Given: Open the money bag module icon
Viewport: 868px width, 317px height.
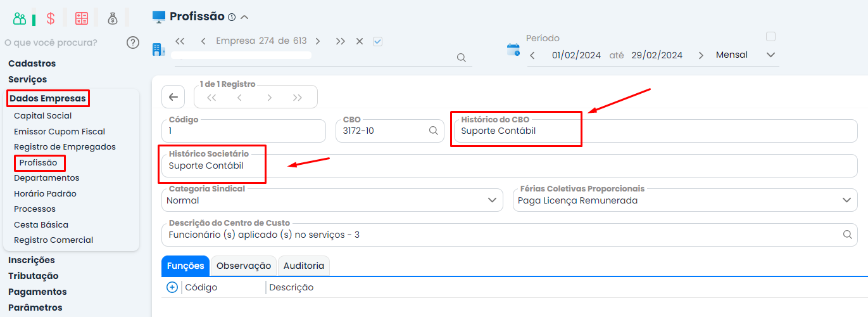Looking at the screenshot, I should click(113, 18).
